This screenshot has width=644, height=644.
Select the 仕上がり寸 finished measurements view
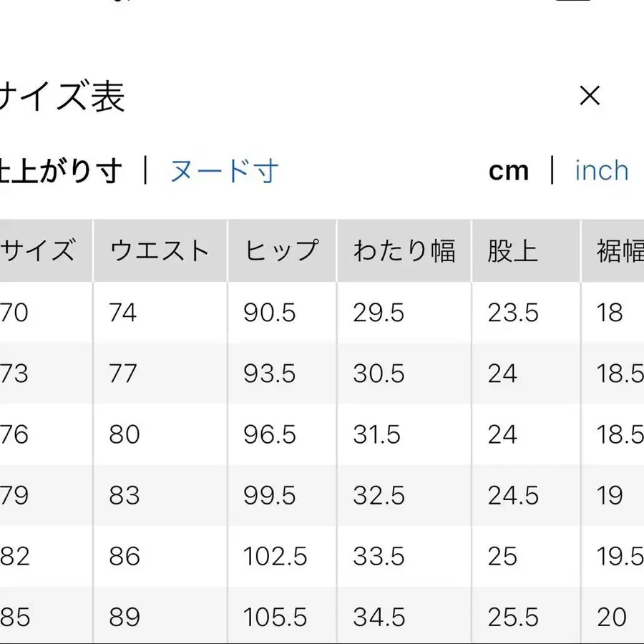(x=63, y=170)
